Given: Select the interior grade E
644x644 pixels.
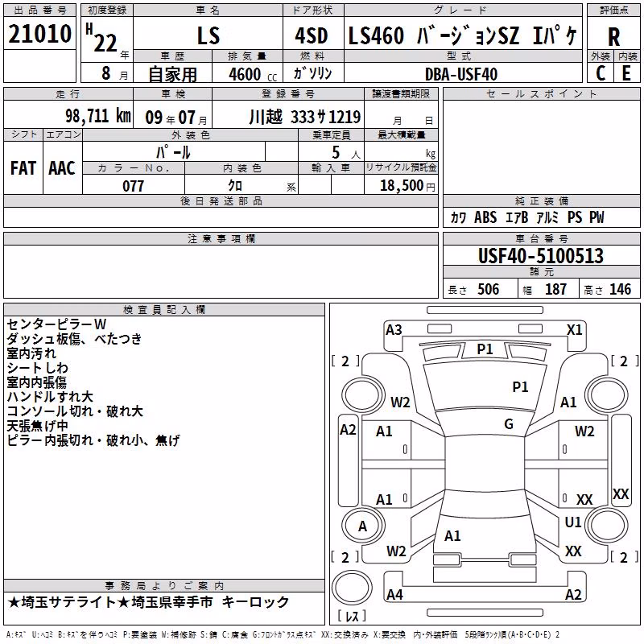Looking at the screenshot, I should point(626,73).
